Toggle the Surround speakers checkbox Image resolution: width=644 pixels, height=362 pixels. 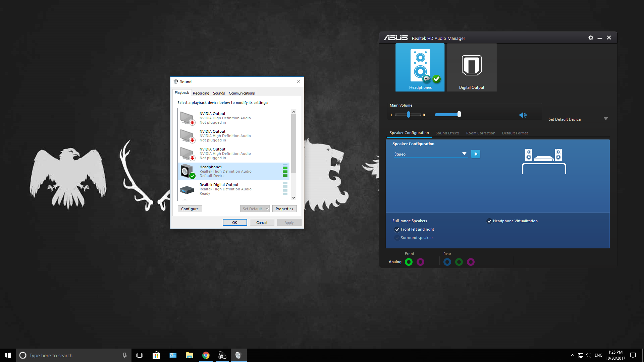coord(397,238)
